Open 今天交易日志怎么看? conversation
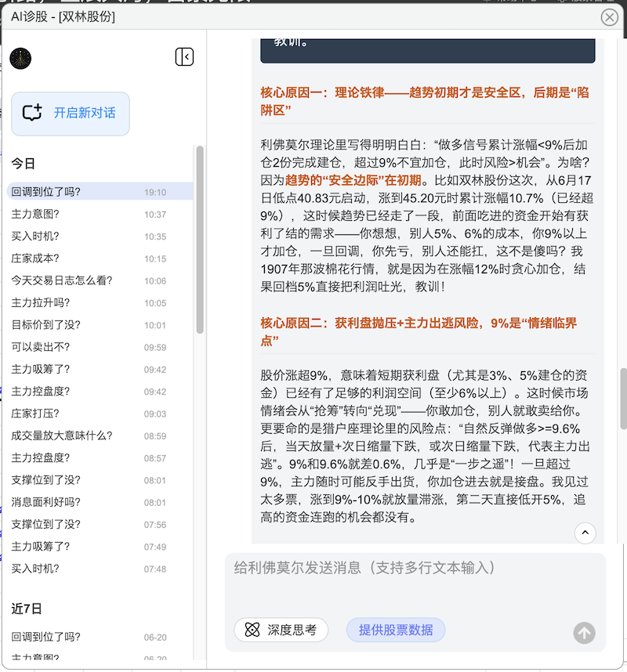Screen dimensions: 627x672 [x=62, y=280]
